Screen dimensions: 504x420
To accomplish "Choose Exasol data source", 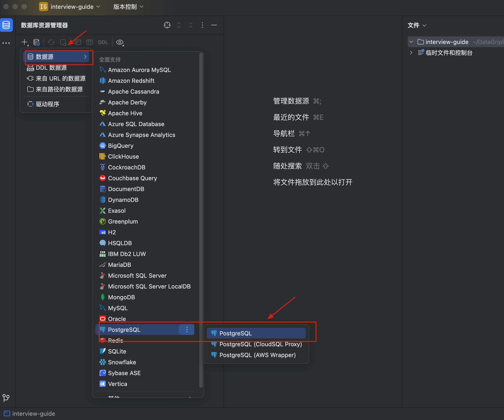I will (145, 210).
